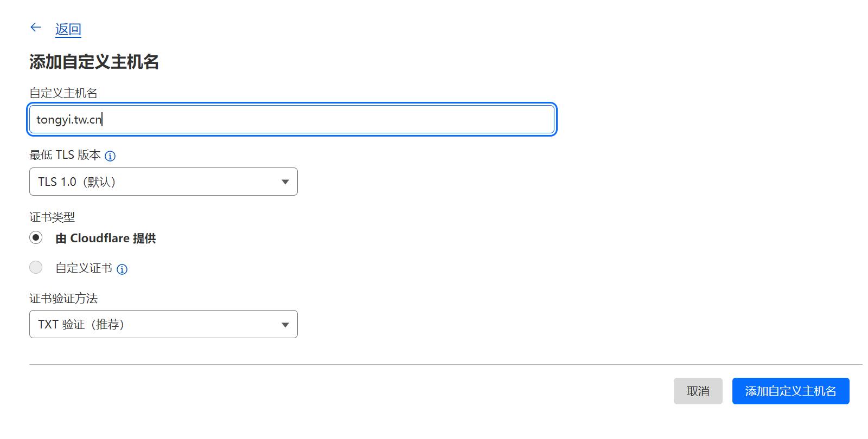The height and width of the screenshot is (439, 868).
Task: Open the TLS version info tooltip icon
Action: click(x=110, y=156)
